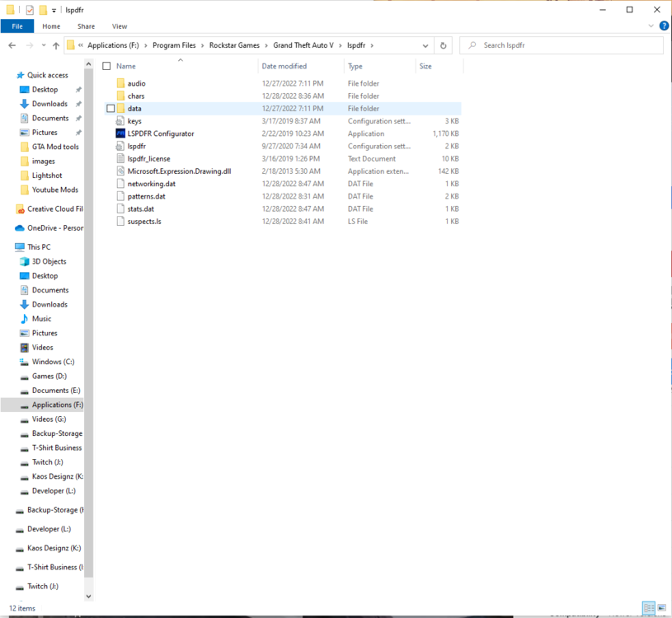Open the Home ribbon tab
This screenshot has height=618, width=672.
click(51, 26)
